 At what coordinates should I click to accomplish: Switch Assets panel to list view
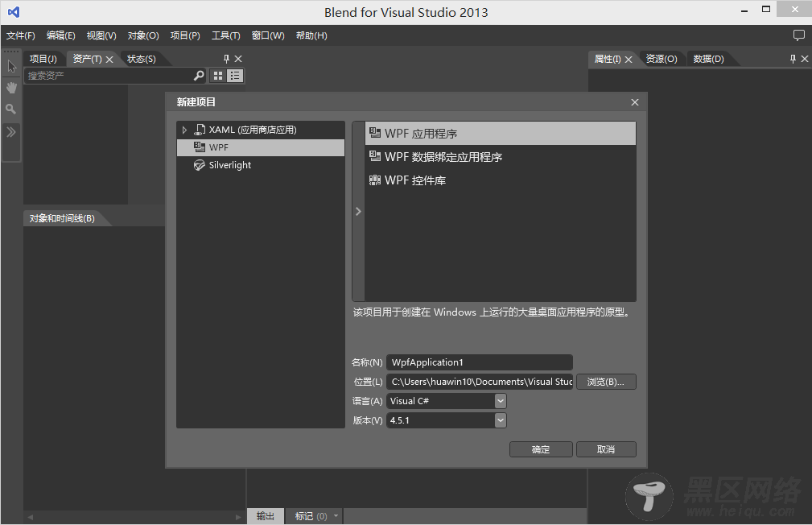tap(235, 76)
